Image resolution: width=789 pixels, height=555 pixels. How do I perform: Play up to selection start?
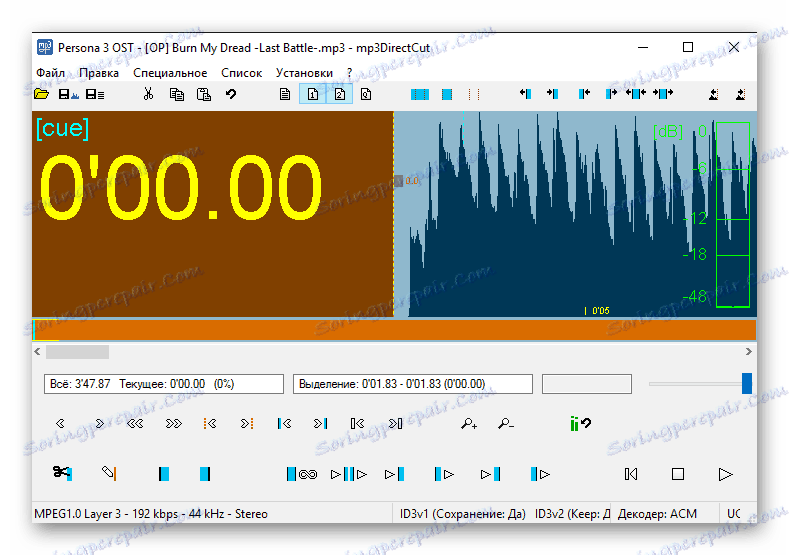point(394,474)
